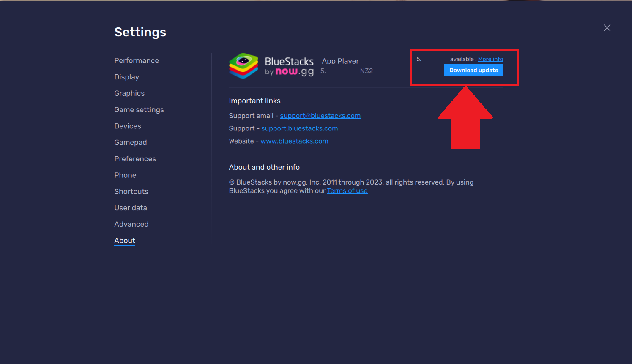This screenshot has width=632, height=364.
Task: Click the 'Important links' heading
Action: [254, 101]
